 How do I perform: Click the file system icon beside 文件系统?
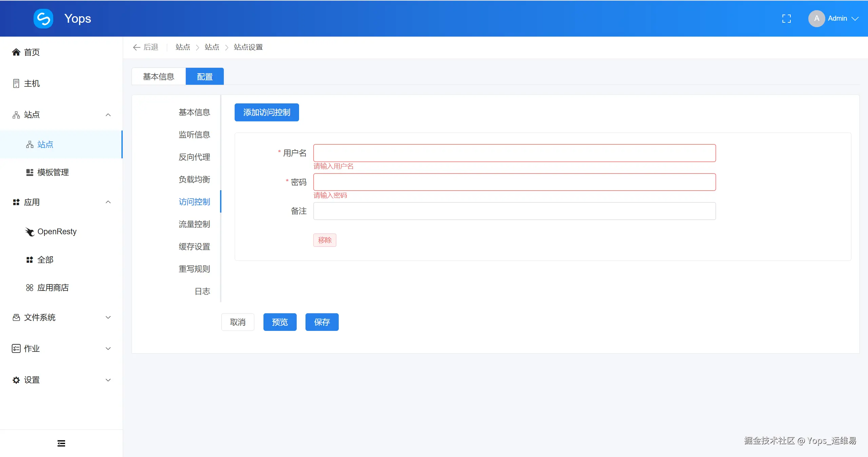[16, 318]
